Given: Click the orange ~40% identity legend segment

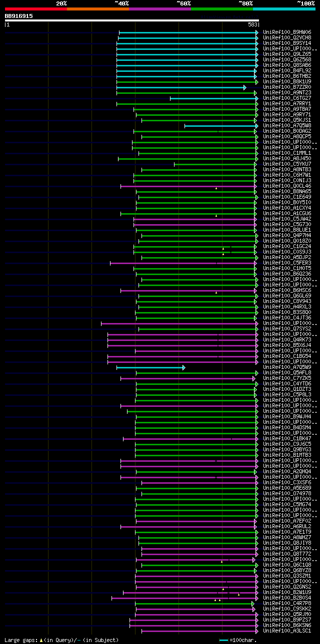Looking at the screenshot, I should tap(98, 9).
